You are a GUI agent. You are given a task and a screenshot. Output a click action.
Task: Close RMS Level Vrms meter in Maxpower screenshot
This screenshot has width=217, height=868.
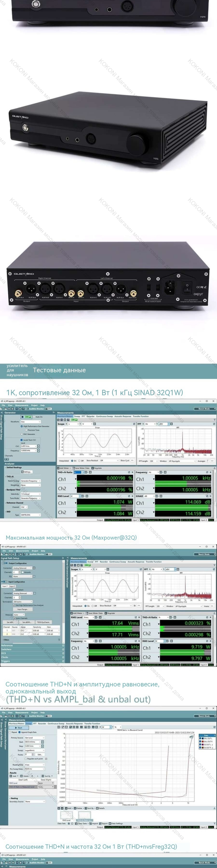click(139, 617)
